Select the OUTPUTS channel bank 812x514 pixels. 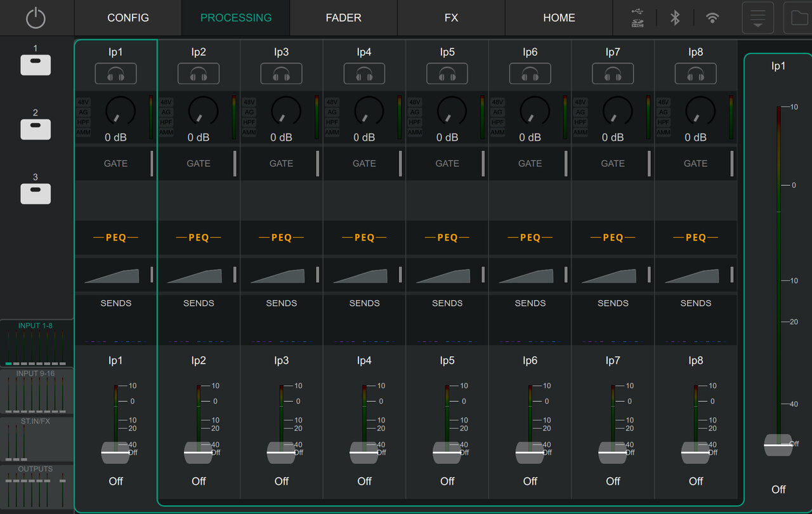(x=36, y=487)
